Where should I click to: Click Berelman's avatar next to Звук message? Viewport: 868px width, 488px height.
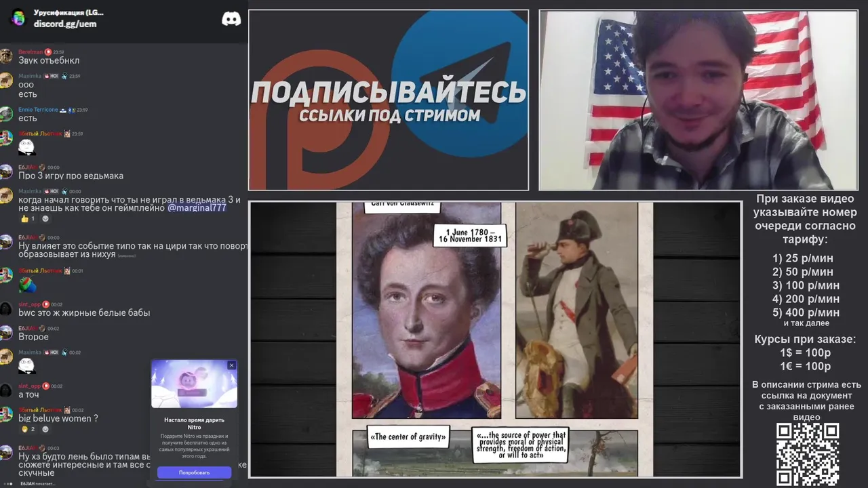tap(6, 56)
